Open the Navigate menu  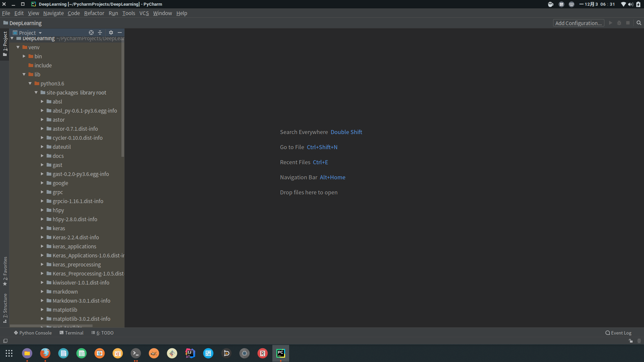(53, 13)
